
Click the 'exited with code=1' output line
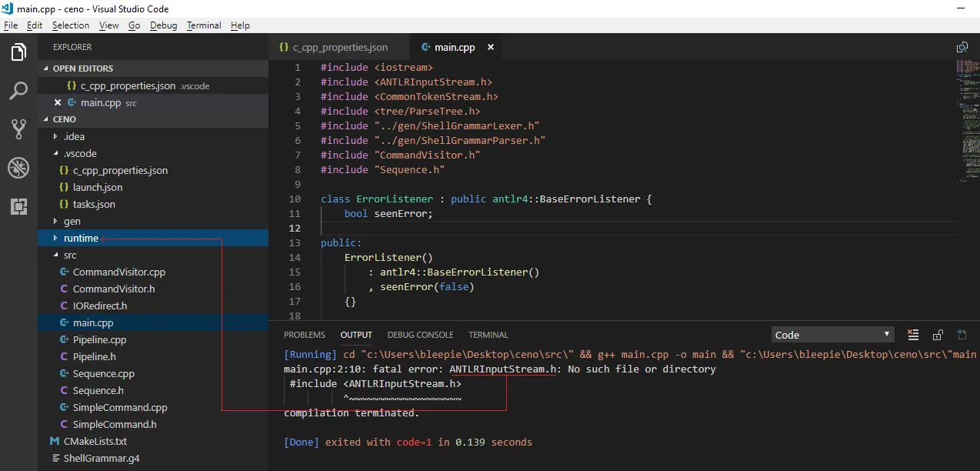pyautogui.click(x=408, y=443)
